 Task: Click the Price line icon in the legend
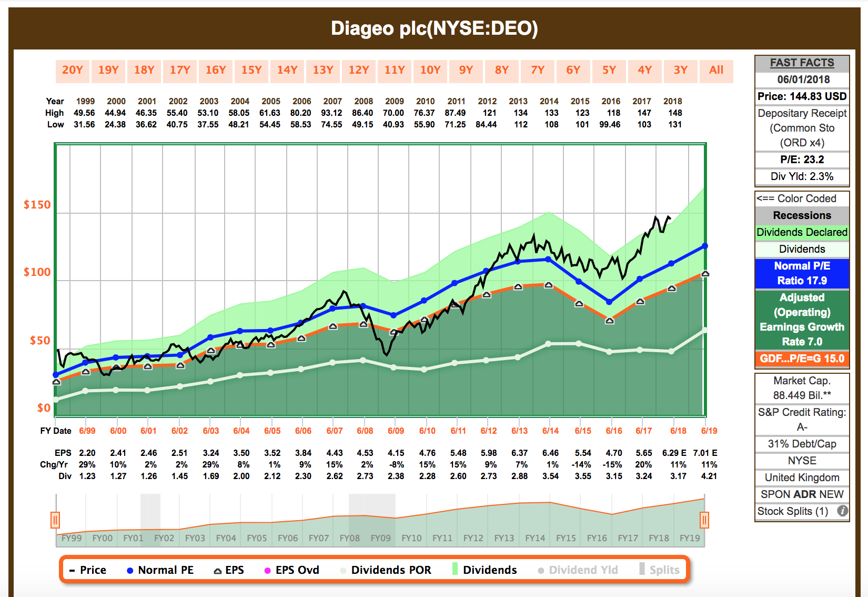[72, 570]
